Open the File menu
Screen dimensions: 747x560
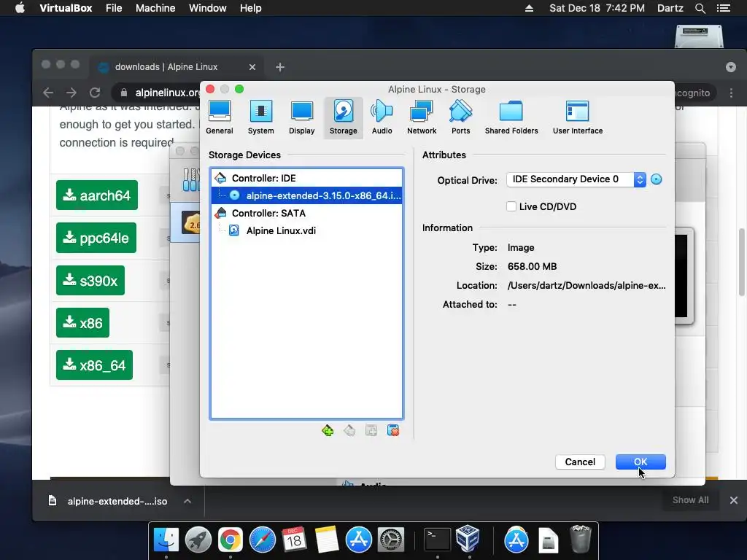point(114,8)
